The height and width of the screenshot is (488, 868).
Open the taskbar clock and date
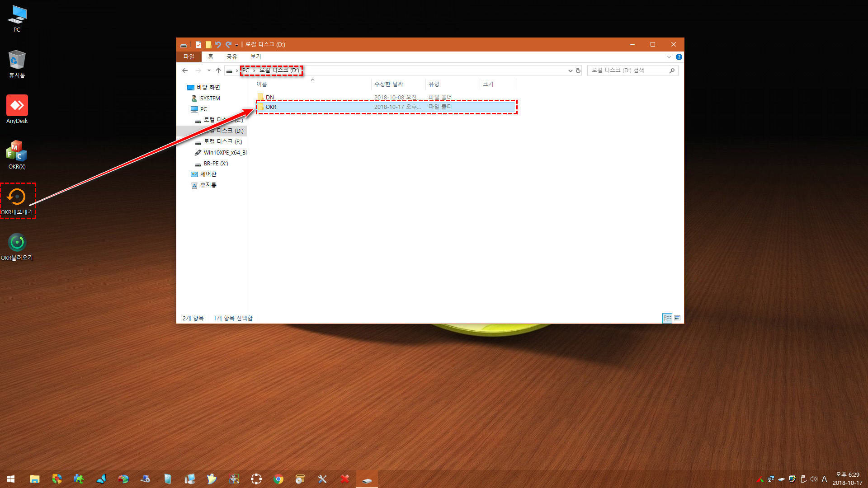[848, 479]
